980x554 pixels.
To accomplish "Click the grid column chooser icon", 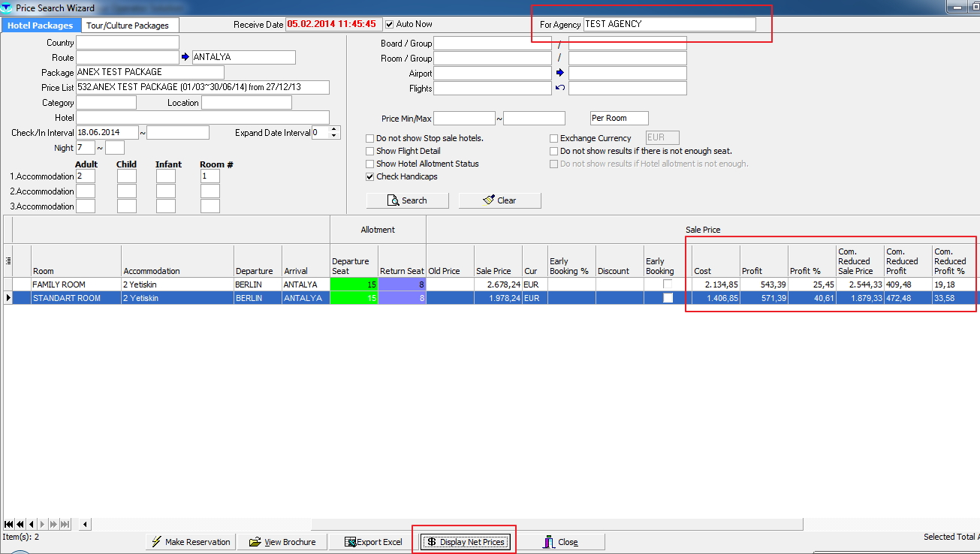I will (x=8, y=260).
